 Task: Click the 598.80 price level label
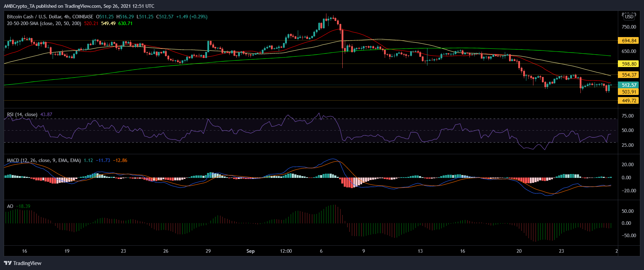(x=629, y=64)
